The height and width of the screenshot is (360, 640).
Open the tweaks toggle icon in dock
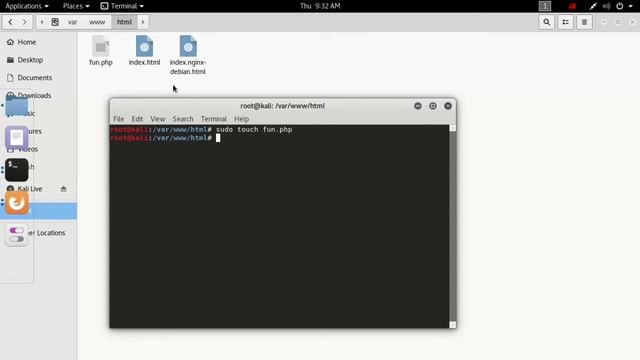pos(17,235)
